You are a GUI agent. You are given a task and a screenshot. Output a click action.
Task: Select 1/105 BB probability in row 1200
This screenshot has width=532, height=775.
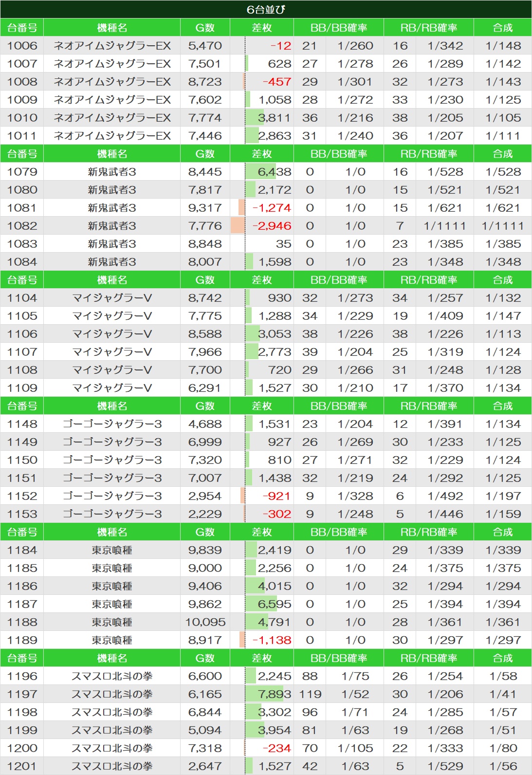click(355, 748)
